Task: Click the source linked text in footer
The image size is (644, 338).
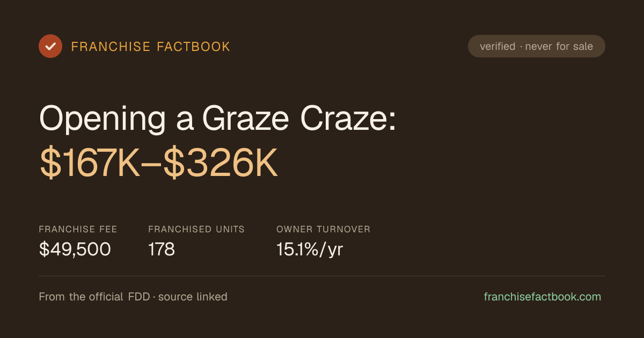Action: tap(193, 297)
